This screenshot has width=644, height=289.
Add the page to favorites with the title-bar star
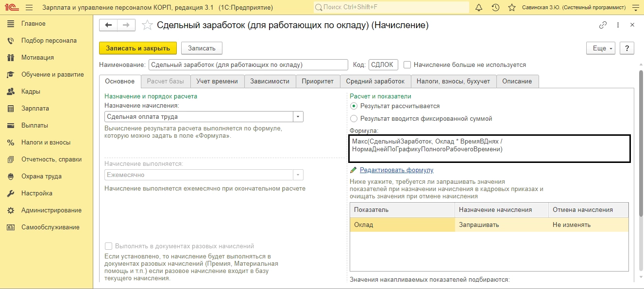click(x=511, y=8)
